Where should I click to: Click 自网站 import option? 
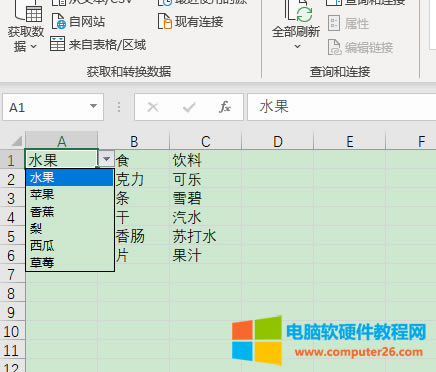pos(78,22)
